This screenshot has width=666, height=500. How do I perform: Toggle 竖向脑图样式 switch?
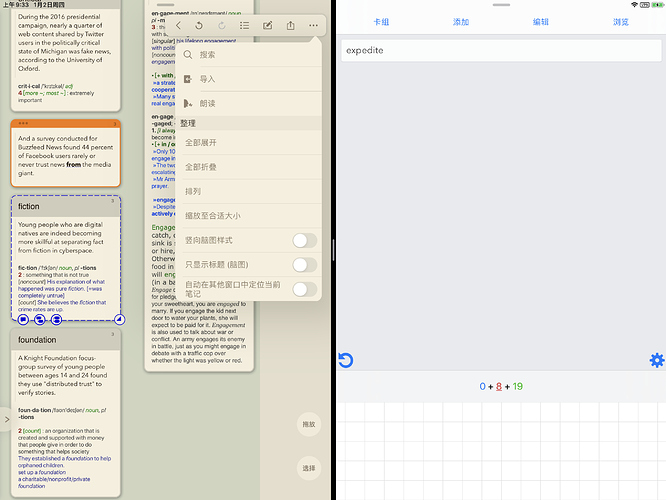tap(304, 240)
